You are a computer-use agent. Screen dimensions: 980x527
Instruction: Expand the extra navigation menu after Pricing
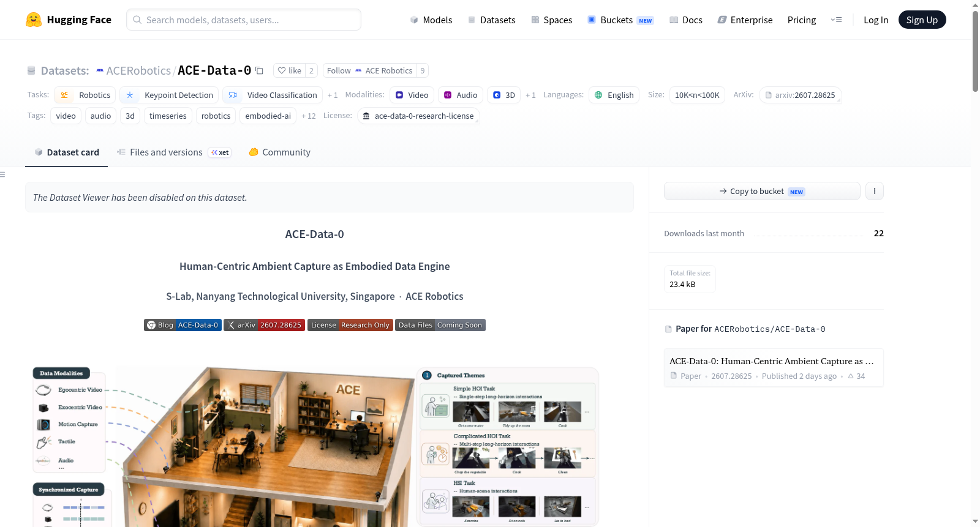[x=836, y=20]
